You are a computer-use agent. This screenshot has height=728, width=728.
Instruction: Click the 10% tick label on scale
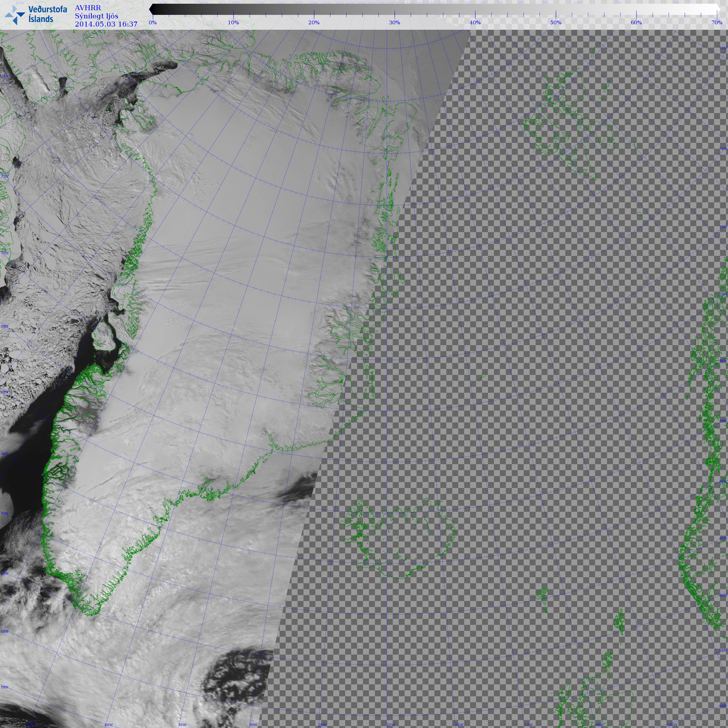coord(233,23)
